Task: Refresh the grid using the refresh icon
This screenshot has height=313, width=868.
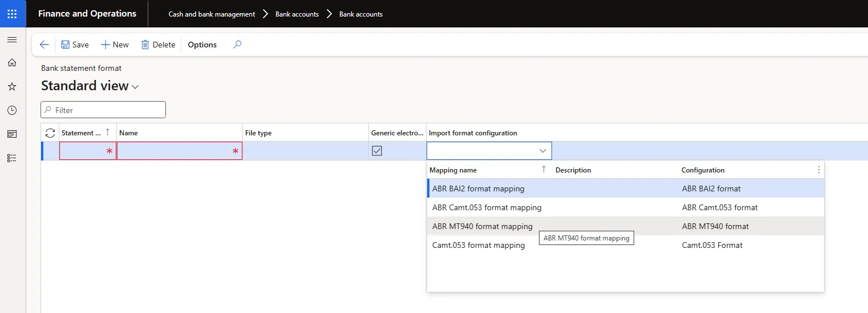Action: pyautogui.click(x=50, y=133)
